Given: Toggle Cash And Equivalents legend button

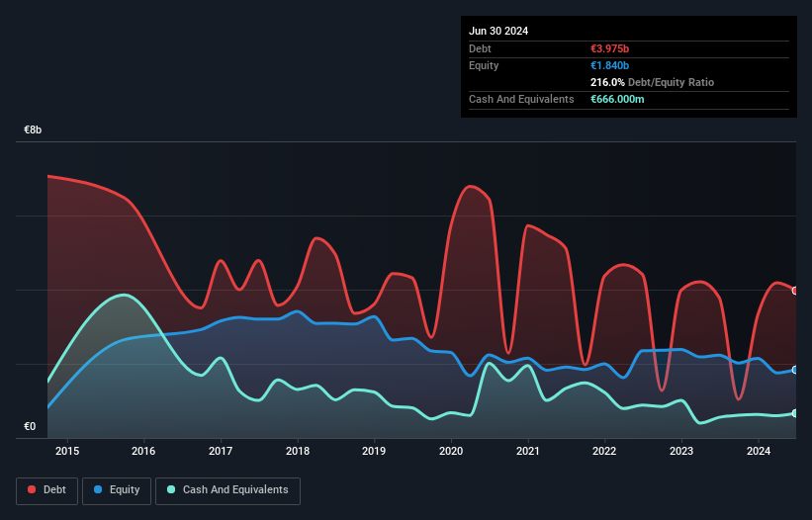Looking at the screenshot, I should click(x=227, y=490).
